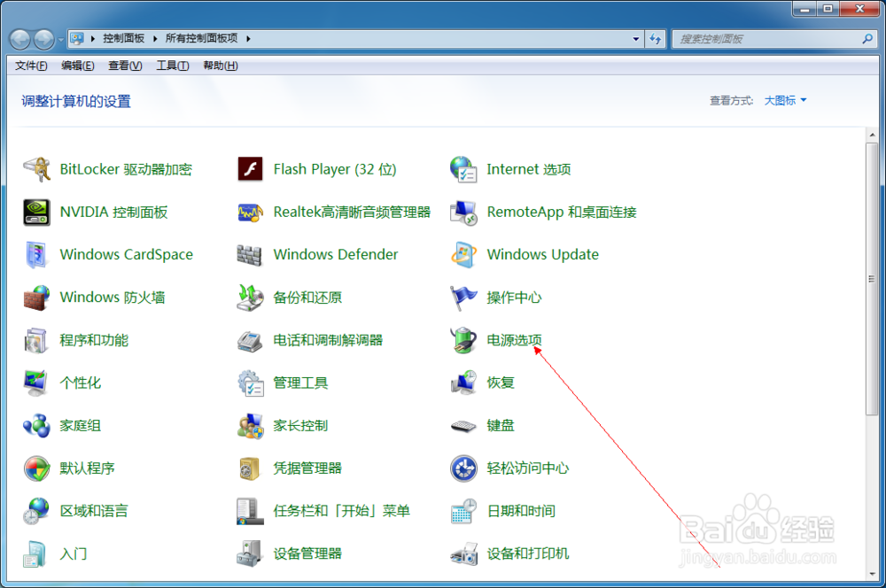Click the 程序和功能 icon
Screen dimensions: 886x588
pyautogui.click(x=36, y=340)
